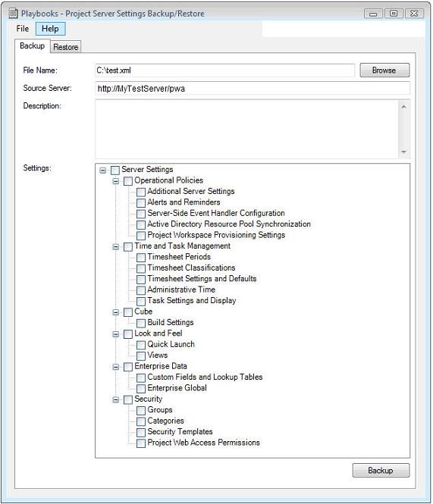Check the Look and Feel checkbox

128,334
